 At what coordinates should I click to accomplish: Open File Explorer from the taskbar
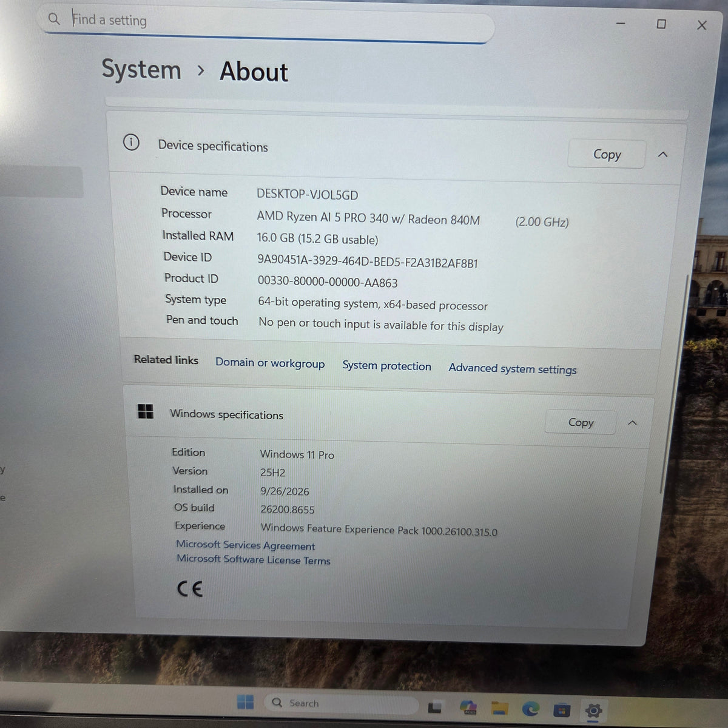[x=499, y=708]
